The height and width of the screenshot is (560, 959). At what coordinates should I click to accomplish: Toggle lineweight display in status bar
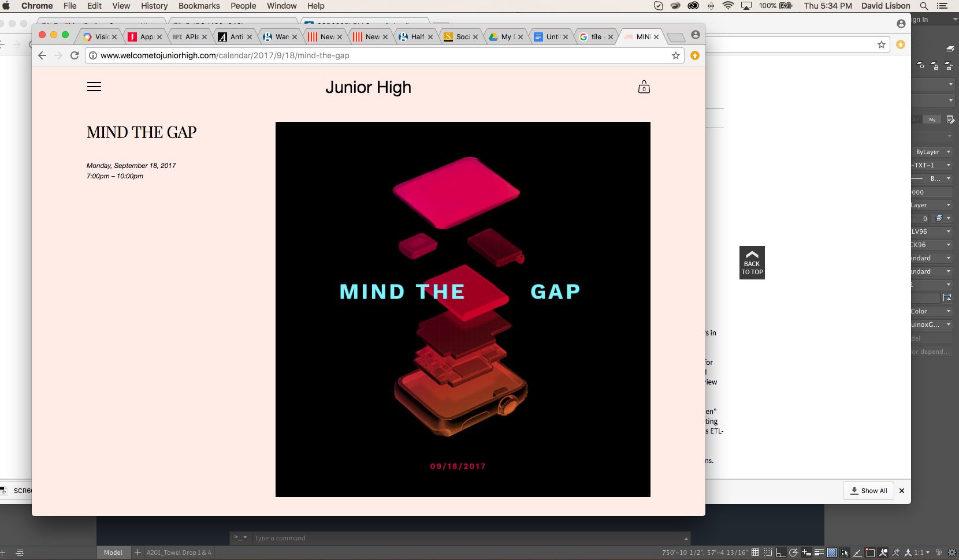tap(819, 552)
